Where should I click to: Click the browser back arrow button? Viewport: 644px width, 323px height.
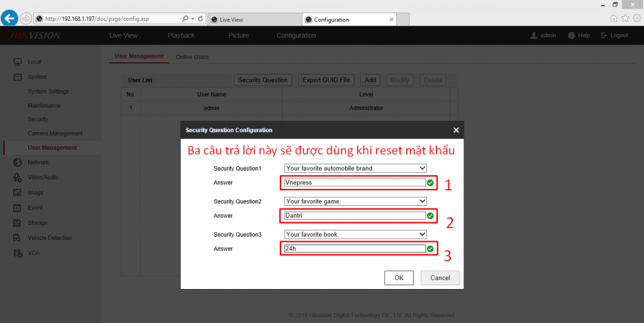click(10, 19)
